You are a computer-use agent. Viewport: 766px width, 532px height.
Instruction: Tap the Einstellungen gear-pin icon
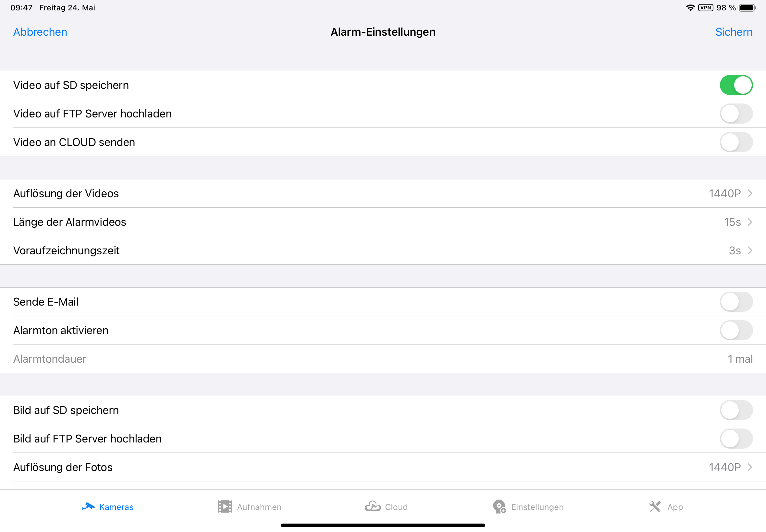click(x=499, y=507)
